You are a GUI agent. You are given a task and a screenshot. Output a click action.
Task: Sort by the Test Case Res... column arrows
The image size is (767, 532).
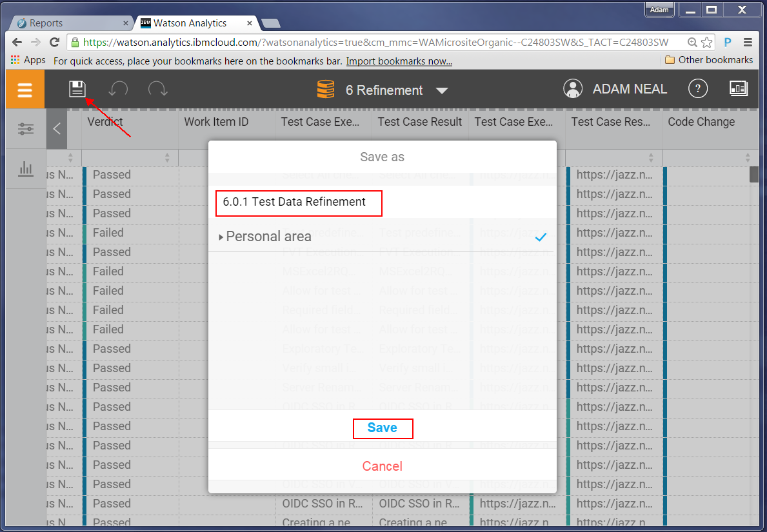point(651,158)
